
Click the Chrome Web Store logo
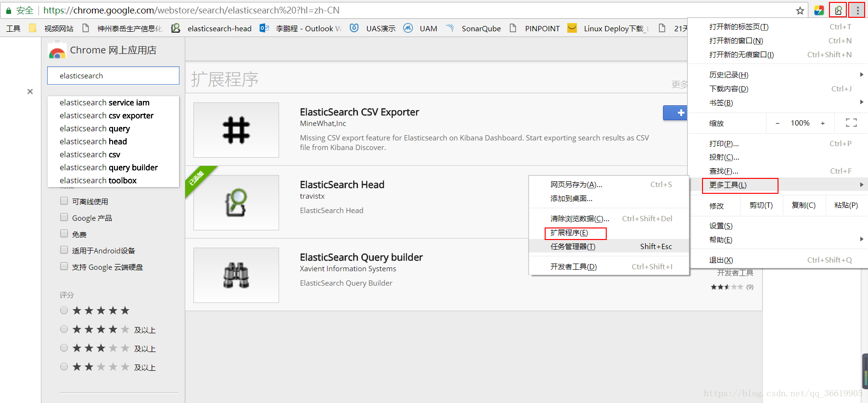point(57,50)
